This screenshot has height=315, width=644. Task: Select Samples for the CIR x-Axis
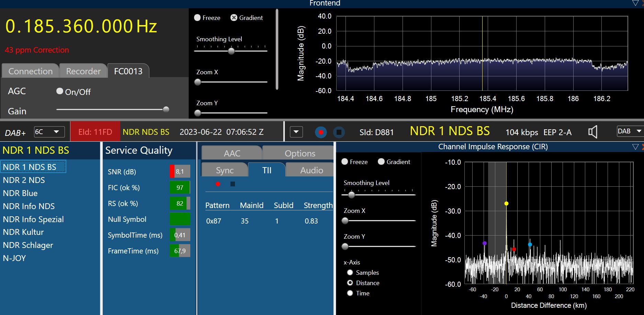click(350, 272)
